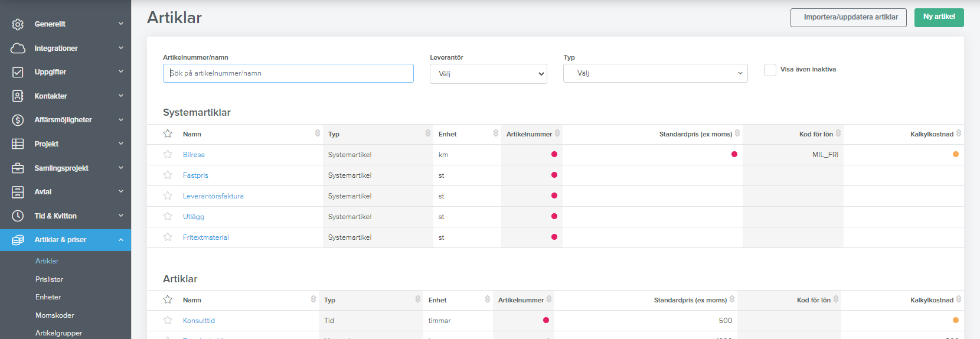The image size is (980, 339).
Task: Click the Affärsmöjligheter dollar icon
Action: (x=18, y=120)
